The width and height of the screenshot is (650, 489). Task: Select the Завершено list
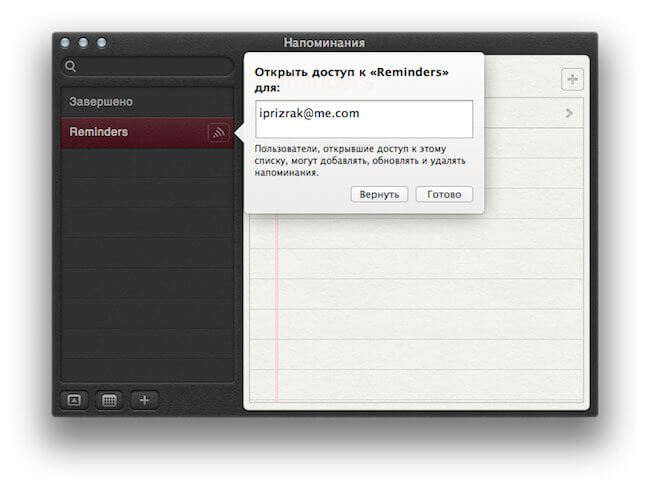point(147,102)
